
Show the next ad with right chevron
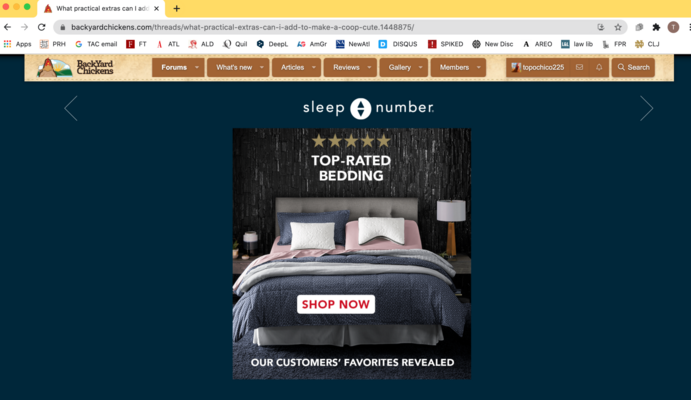tap(646, 108)
